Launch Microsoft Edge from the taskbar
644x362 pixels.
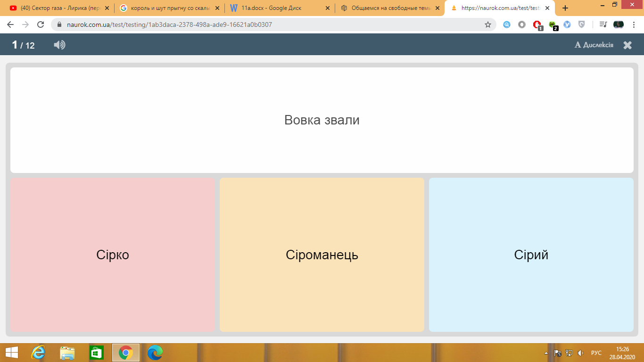pyautogui.click(x=155, y=353)
